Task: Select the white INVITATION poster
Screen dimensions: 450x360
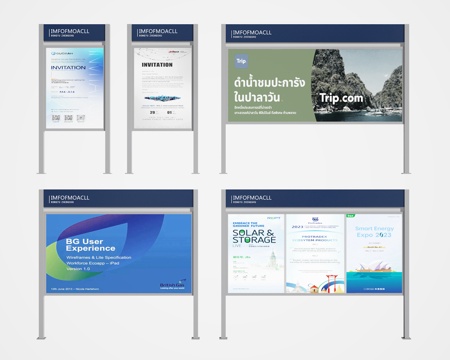Action: tap(163, 88)
